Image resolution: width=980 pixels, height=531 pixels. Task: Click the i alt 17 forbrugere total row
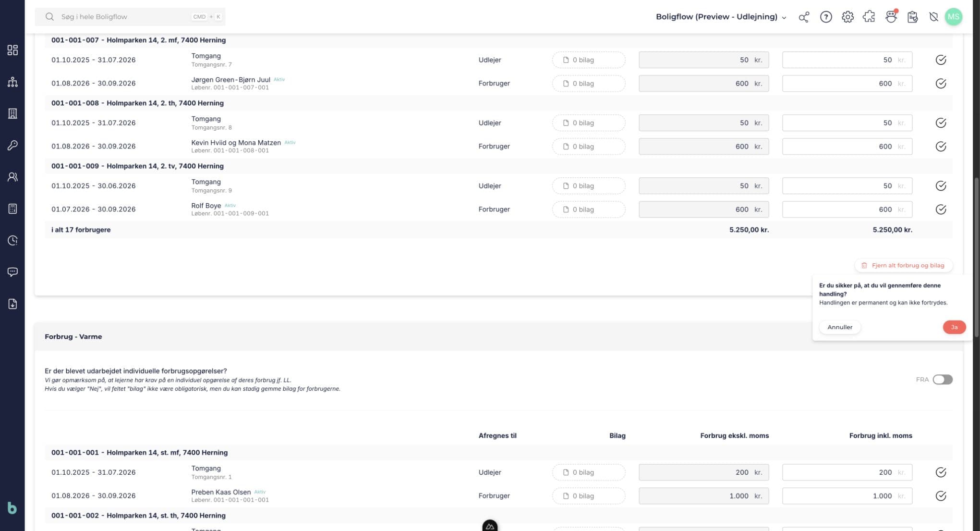498,230
